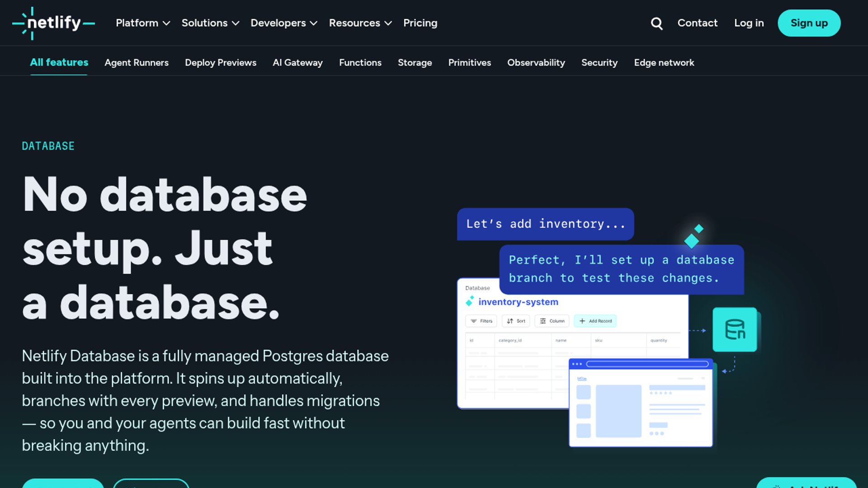
Task: Click the Add Record plus icon
Action: pyautogui.click(x=582, y=321)
